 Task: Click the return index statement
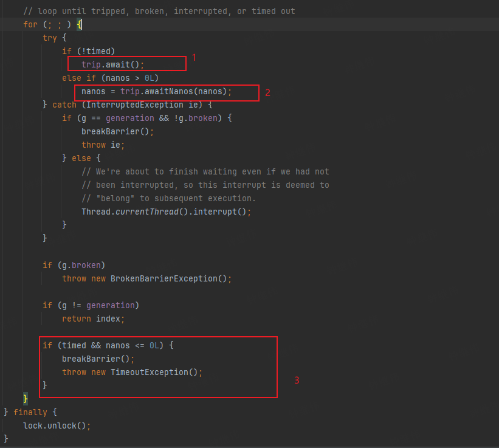[x=92, y=319]
